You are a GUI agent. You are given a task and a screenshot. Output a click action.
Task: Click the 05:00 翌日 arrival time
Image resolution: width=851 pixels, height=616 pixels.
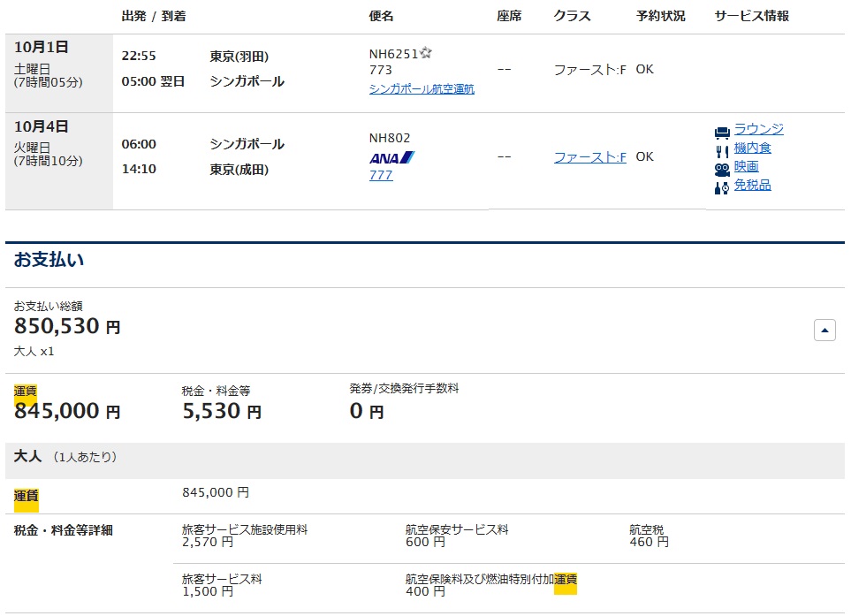[153, 81]
